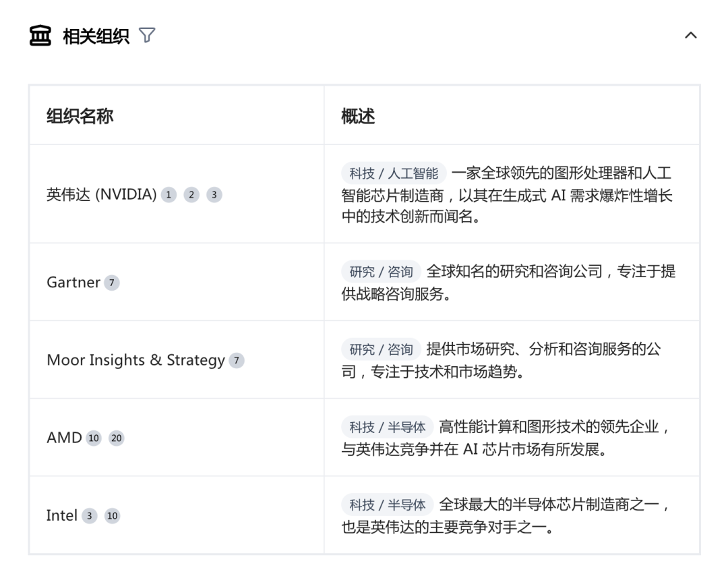This screenshot has width=728, height=576.
Task: Open the filter funnel next to 相关组织
Action: click(147, 35)
